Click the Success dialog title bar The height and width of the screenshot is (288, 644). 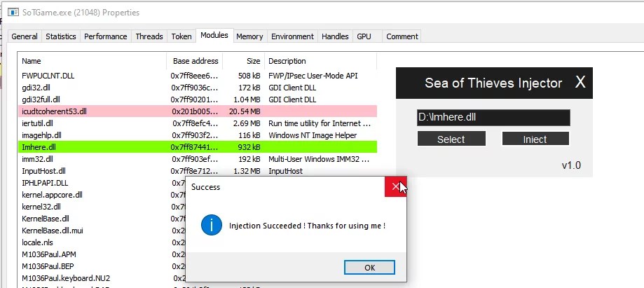click(x=285, y=187)
